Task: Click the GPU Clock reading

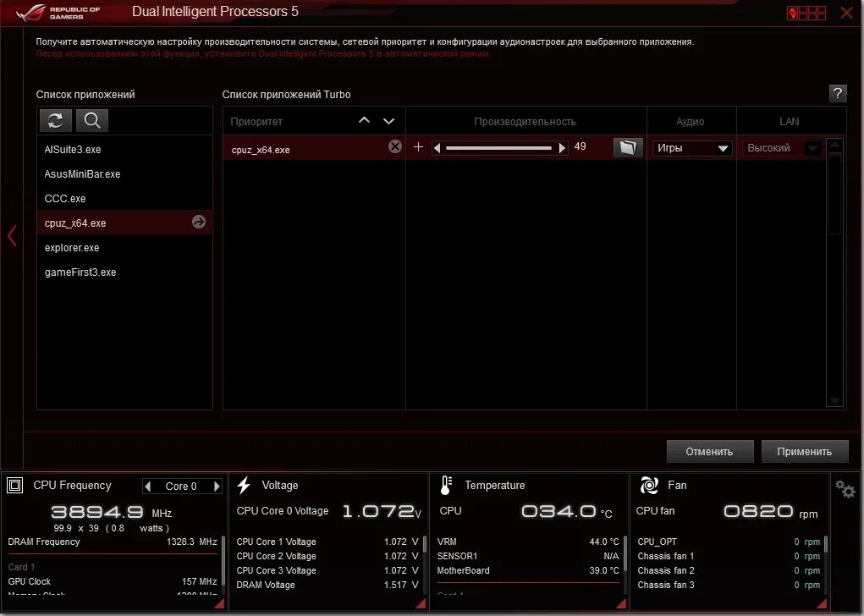Action: pos(113,581)
